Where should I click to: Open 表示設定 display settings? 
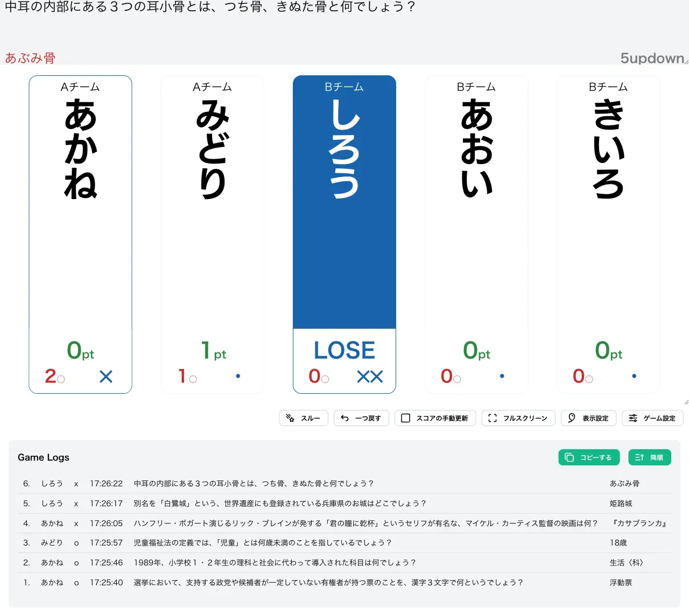588,418
